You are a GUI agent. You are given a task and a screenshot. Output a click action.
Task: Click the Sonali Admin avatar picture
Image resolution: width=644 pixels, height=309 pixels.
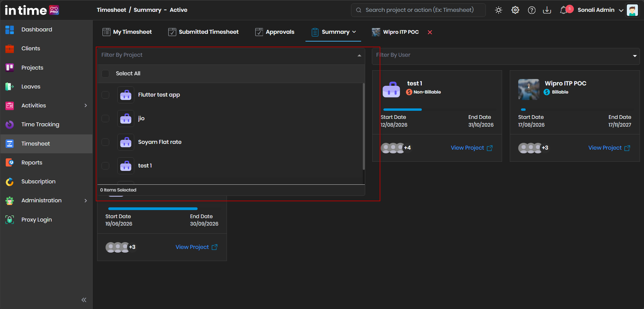click(x=632, y=10)
